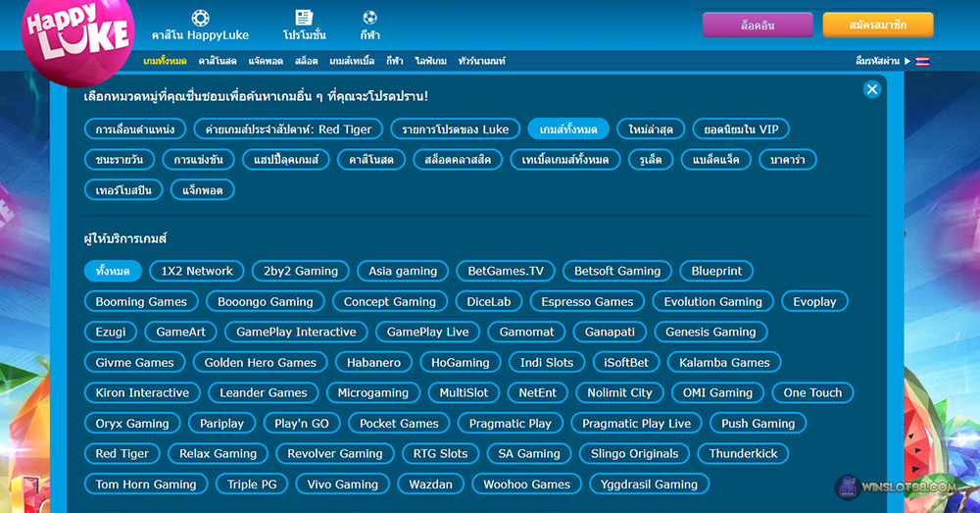Filter games by Indi Slots
Image resolution: width=980 pixels, height=513 pixels.
pyautogui.click(x=546, y=362)
